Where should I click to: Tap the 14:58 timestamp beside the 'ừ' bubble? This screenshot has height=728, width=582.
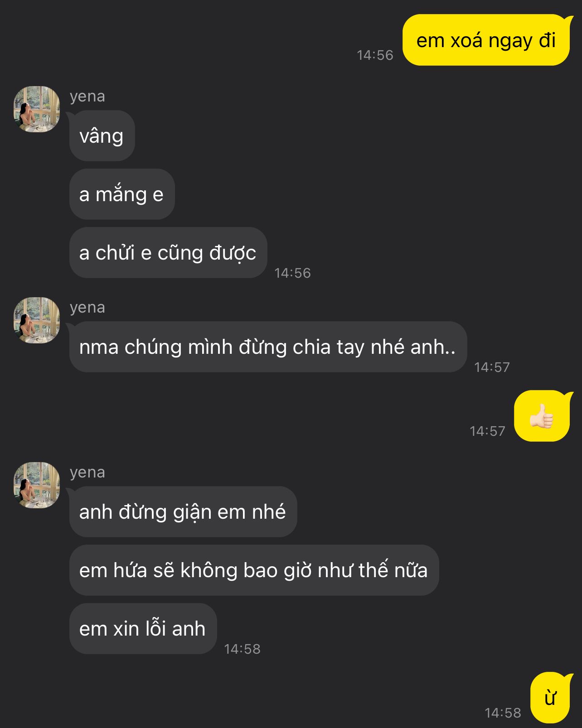(503, 713)
